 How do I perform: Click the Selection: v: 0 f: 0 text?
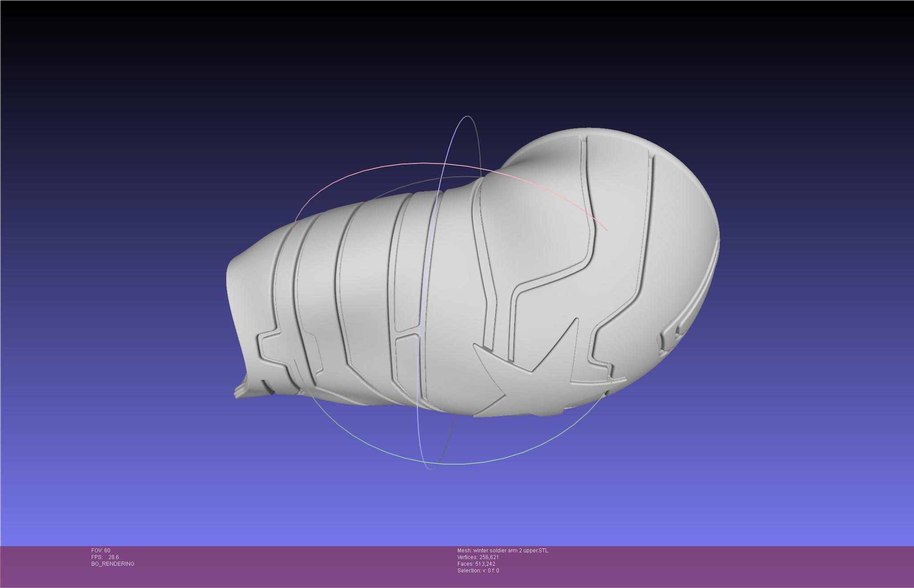(477, 571)
